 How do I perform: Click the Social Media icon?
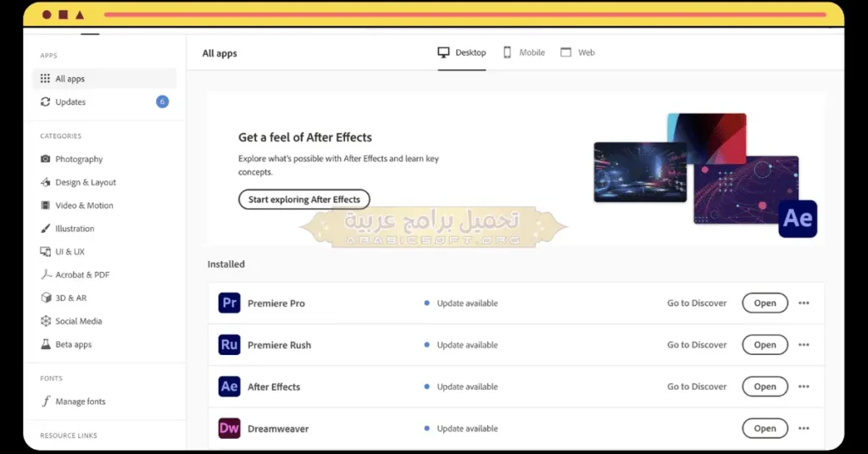46,321
